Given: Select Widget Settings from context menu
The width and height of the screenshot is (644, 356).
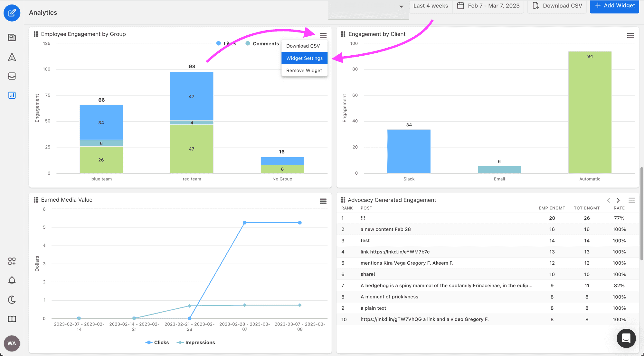Looking at the screenshot, I should pos(305,58).
